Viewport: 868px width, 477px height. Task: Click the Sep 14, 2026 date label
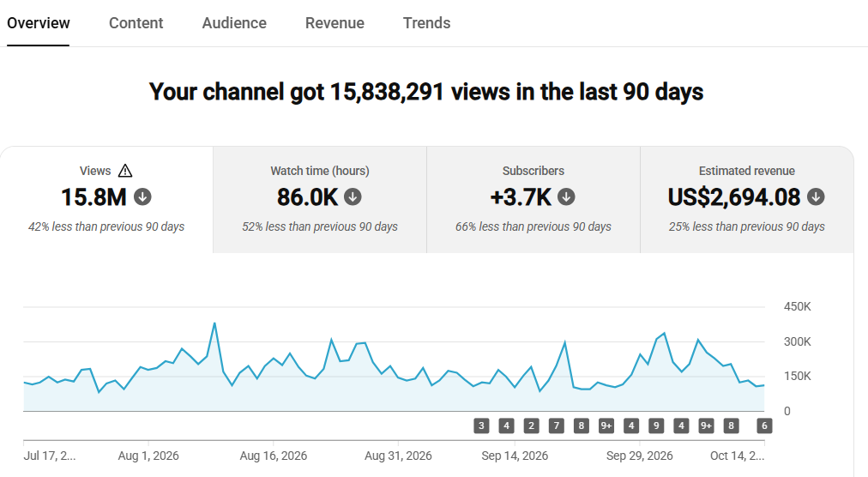click(x=515, y=456)
